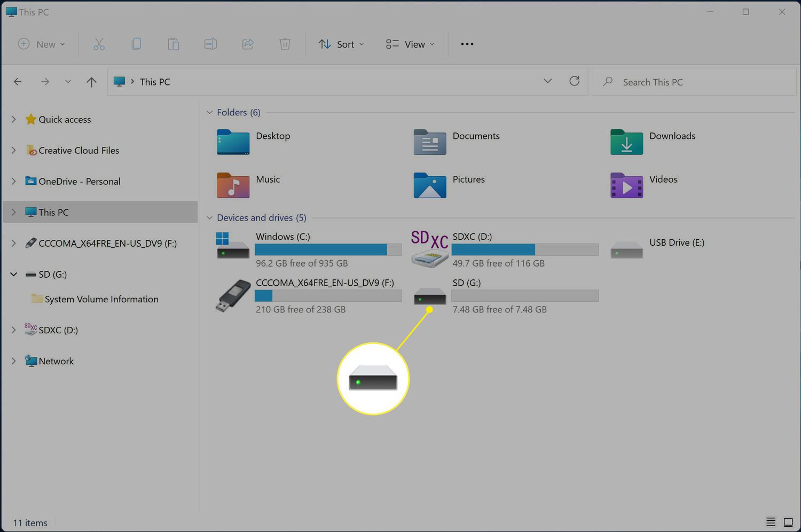Click Windows (C:) storage usage bar
Image resolution: width=801 pixels, height=532 pixels.
coord(328,249)
